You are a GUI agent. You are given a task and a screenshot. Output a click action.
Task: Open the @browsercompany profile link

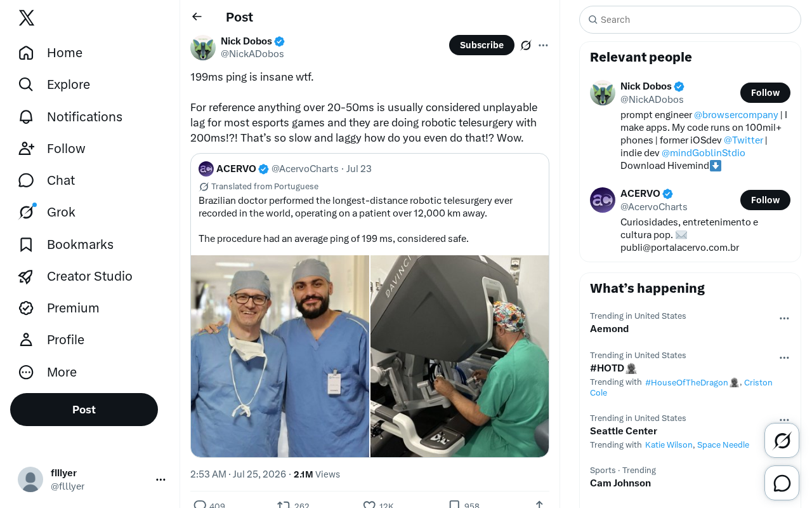(736, 115)
